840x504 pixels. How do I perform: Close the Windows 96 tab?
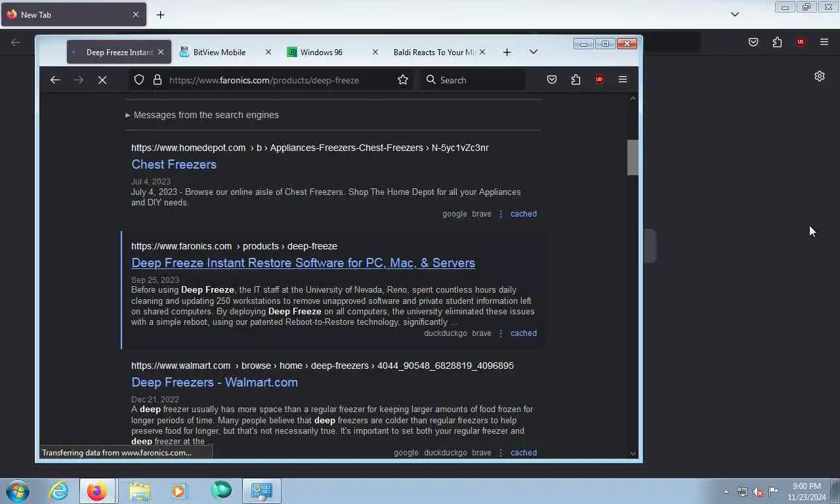[375, 52]
